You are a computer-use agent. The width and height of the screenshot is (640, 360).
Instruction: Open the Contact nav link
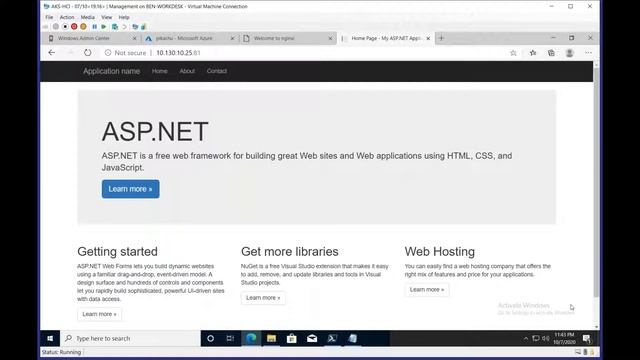pos(217,71)
